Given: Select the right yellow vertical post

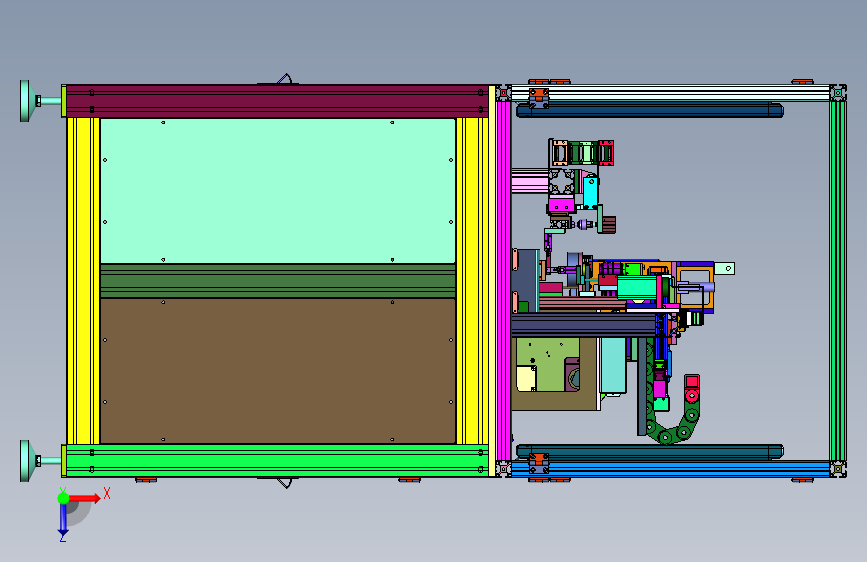Looking at the screenshot, I should point(472,280).
